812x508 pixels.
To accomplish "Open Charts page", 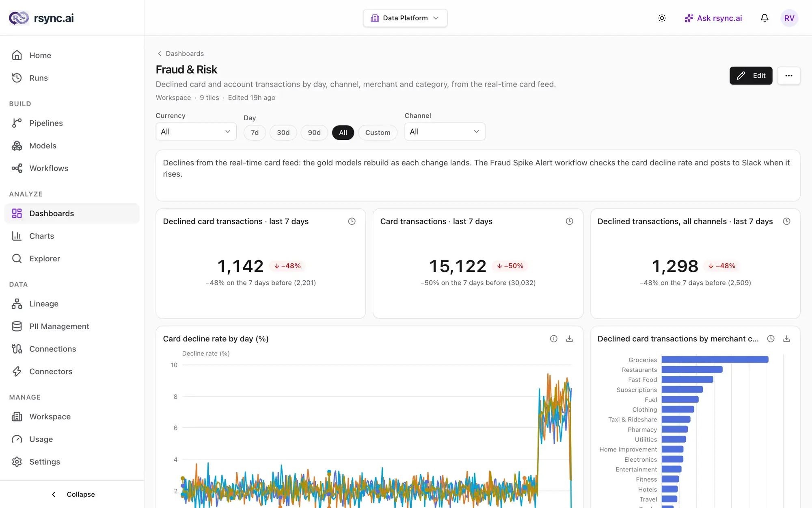I will (72, 236).
